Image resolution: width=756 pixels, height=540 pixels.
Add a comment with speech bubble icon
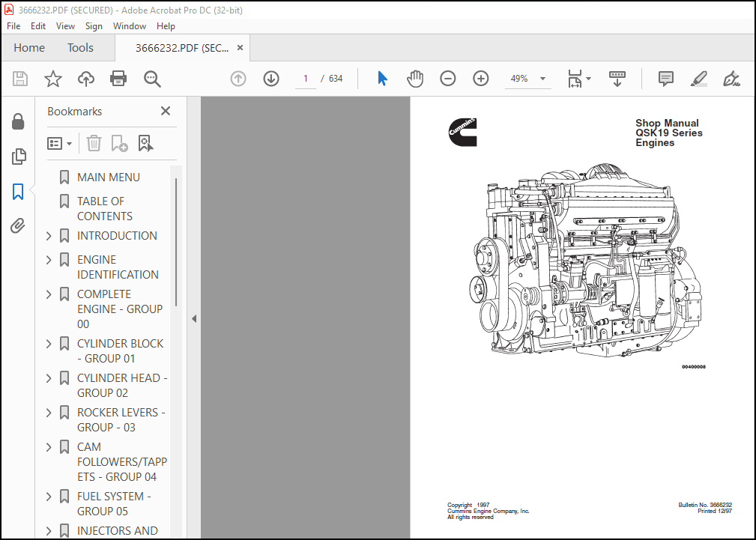(666, 79)
